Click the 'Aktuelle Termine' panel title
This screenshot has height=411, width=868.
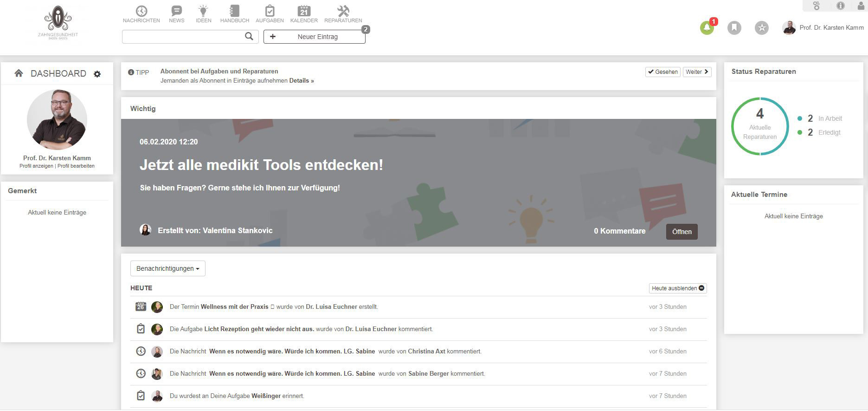pyautogui.click(x=759, y=195)
